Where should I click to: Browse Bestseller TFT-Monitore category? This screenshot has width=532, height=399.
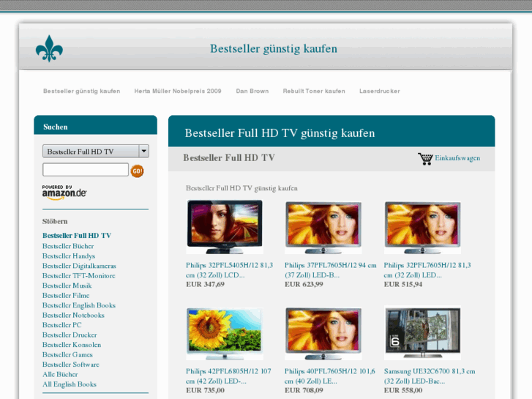(x=79, y=276)
